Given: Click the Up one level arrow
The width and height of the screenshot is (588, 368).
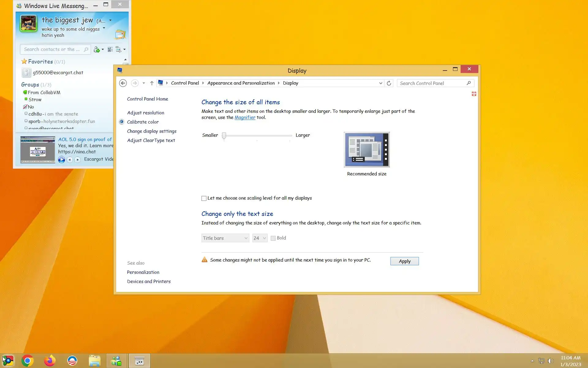Looking at the screenshot, I should click(152, 83).
